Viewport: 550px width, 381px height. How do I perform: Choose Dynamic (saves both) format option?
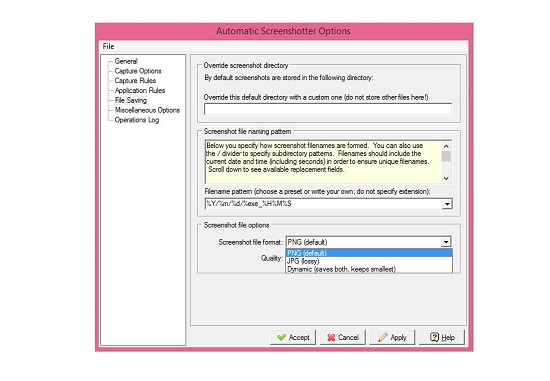pos(369,269)
